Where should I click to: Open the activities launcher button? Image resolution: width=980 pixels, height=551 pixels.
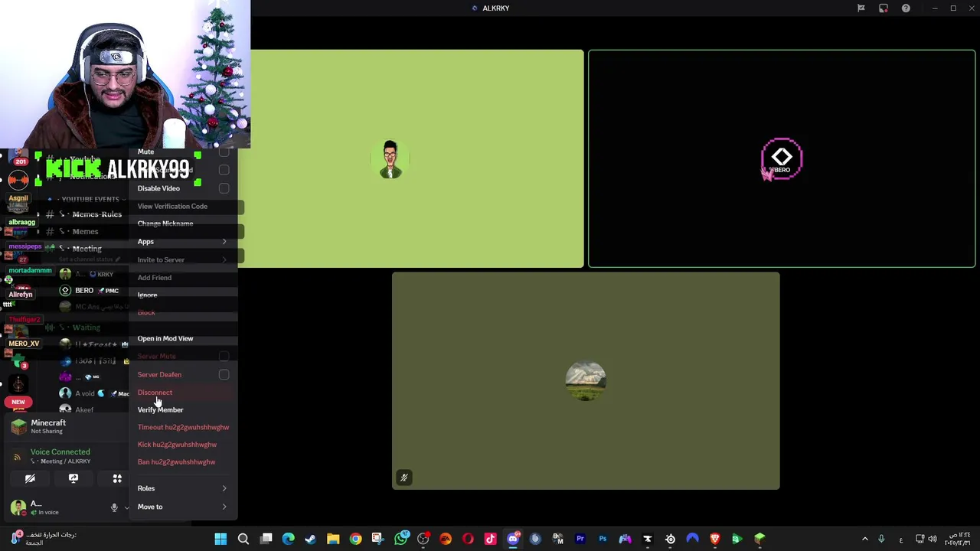point(117,478)
